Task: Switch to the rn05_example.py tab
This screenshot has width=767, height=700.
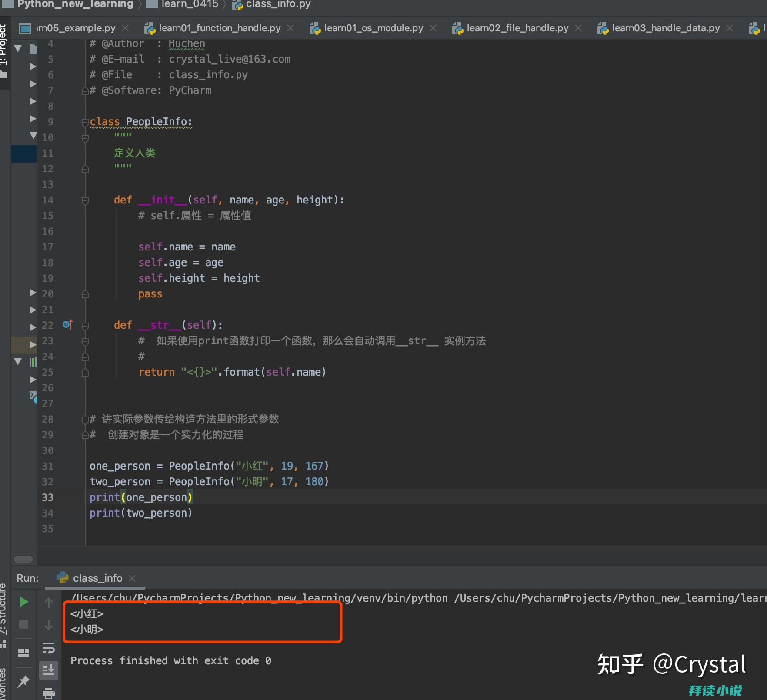Action: pos(77,28)
